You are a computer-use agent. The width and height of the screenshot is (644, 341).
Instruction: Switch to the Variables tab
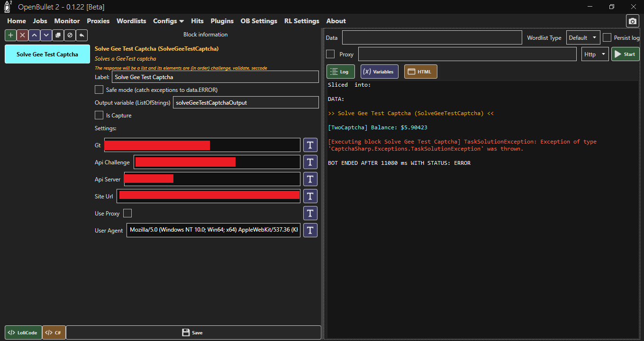(x=379, y=71)
